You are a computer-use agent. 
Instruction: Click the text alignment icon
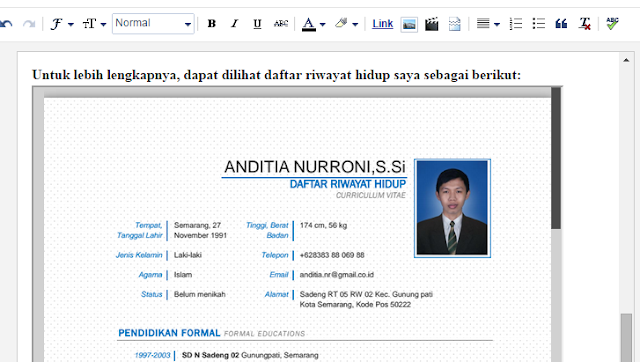483,24
